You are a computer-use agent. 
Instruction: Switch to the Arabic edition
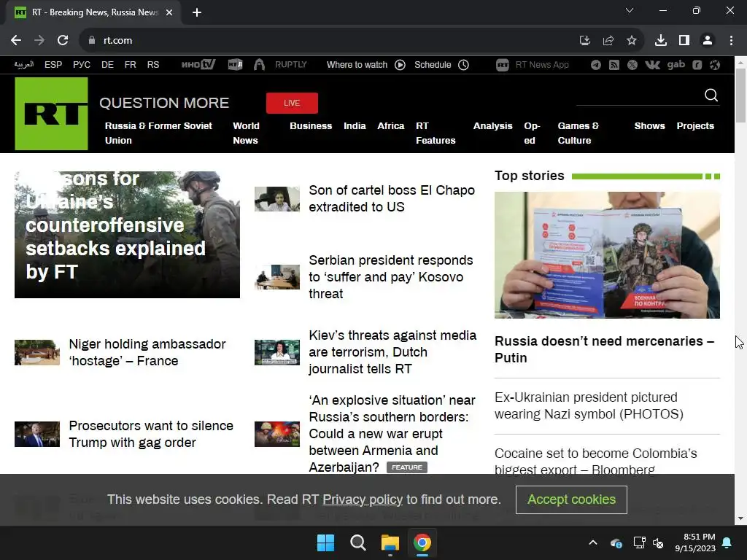24,65
